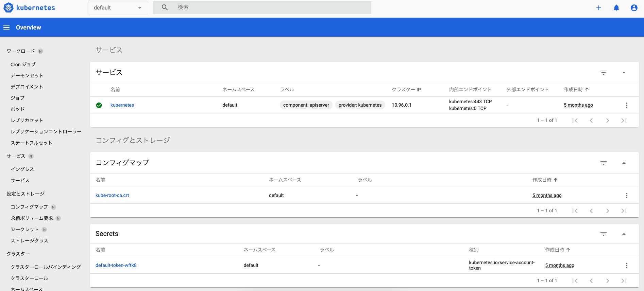Click green status icon of kubernetes service
This screenshot has height=291, width=644.
click(x=99, y=105)
